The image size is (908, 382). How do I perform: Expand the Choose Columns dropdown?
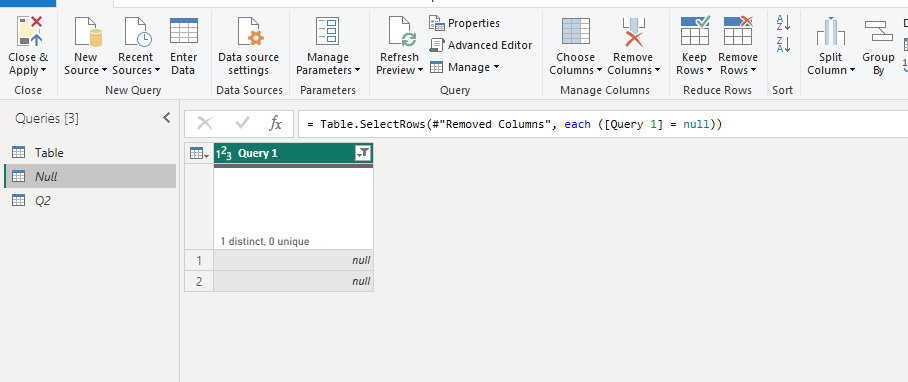pos(599,71)
